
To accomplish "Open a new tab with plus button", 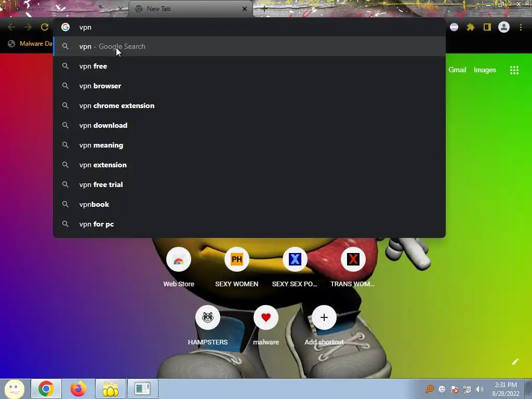I will coord(264,9).
